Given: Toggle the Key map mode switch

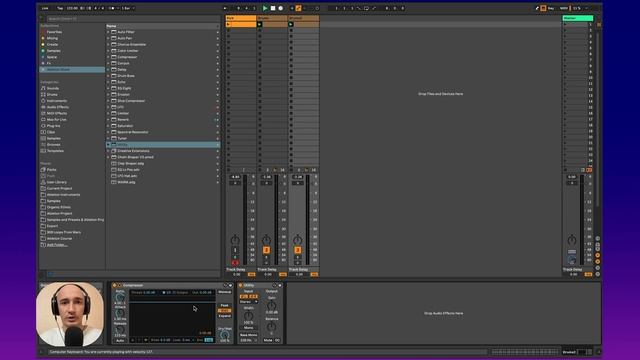Looking at the screenshot, I should pyautogui.click(x=551, y=8).
